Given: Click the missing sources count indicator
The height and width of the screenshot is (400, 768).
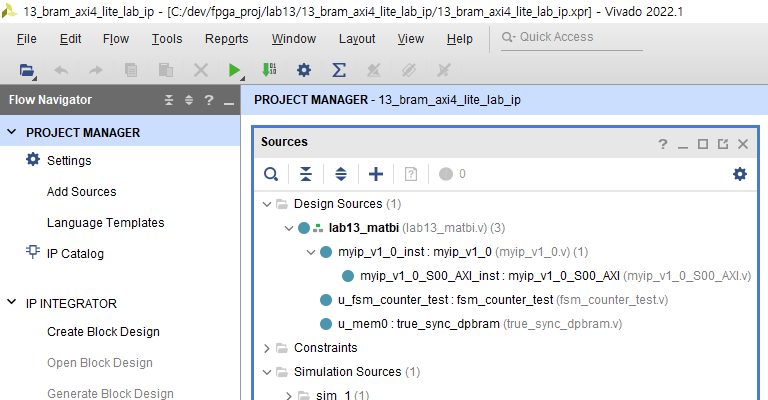Looking at the screenshot, I should click(452, 174).
